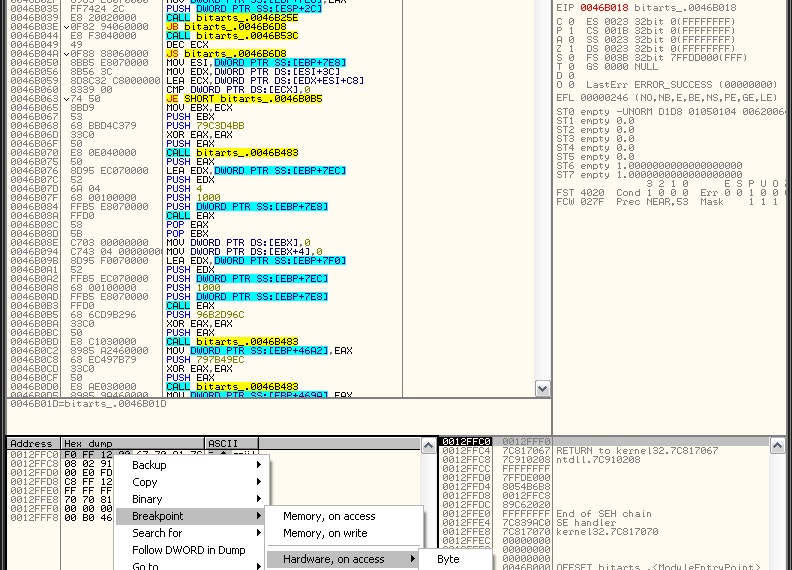Viewport: 792px width, 570px height.
Task: Select Follow DWORD in Dump
Action: pos(188,550)
